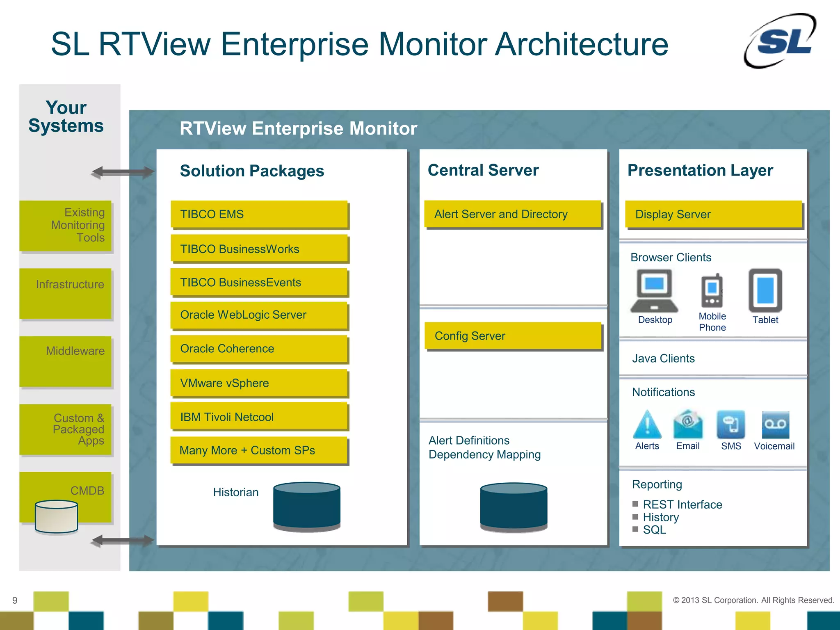Click the Historian database cylinder
840x630 pixels.
[x=307, y=506]
